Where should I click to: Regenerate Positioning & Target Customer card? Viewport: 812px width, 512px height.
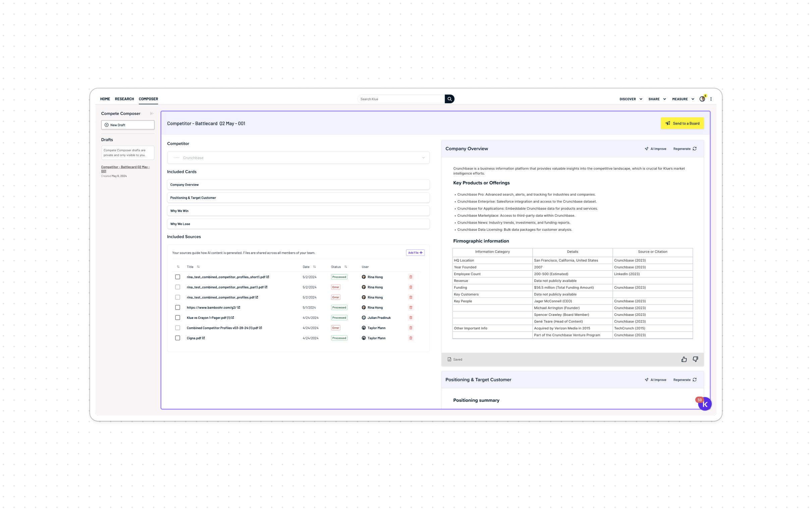(x=685, y=380)
